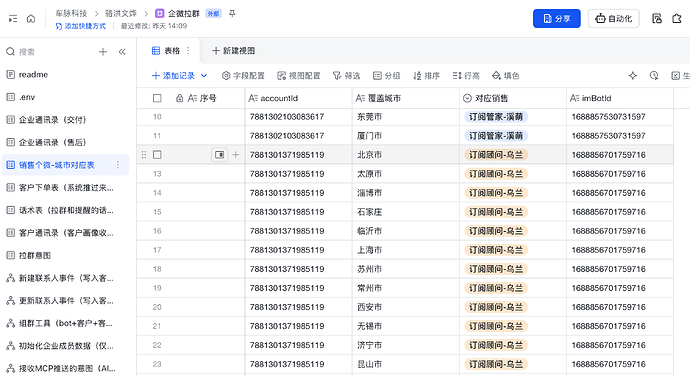Open 字段配置 field settings
690x376 pixels.
click(243, 76)
